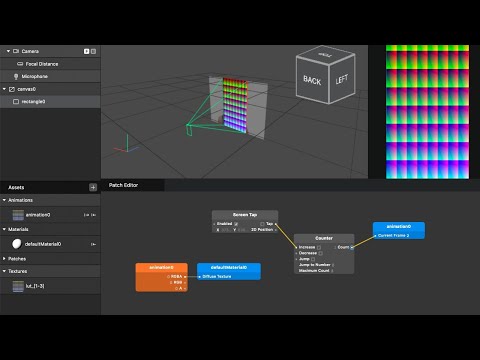Screen dimensions: 480x360
Task: Toggle Increase checkbox on Counter patch
Action: [319, 247]
